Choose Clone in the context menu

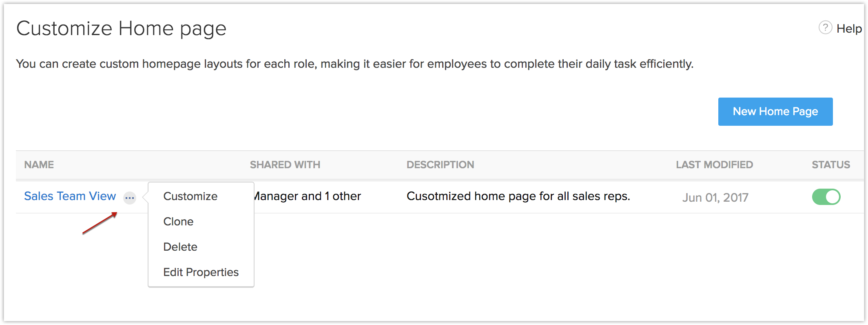click(178, 222)
